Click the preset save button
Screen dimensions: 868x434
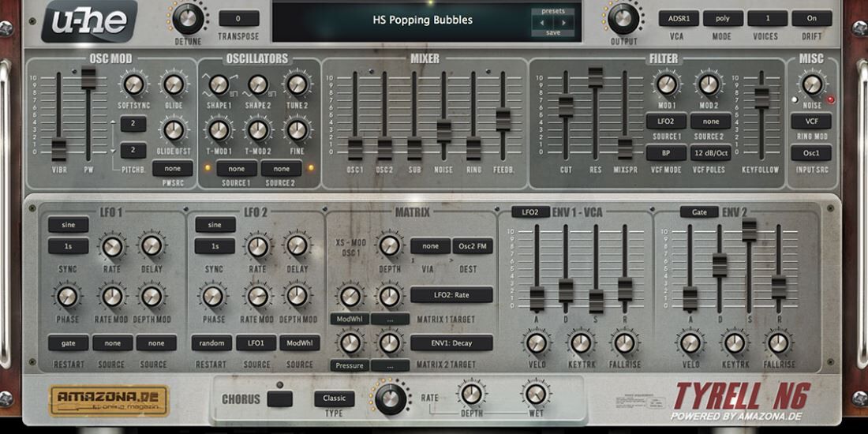[553, 32]
